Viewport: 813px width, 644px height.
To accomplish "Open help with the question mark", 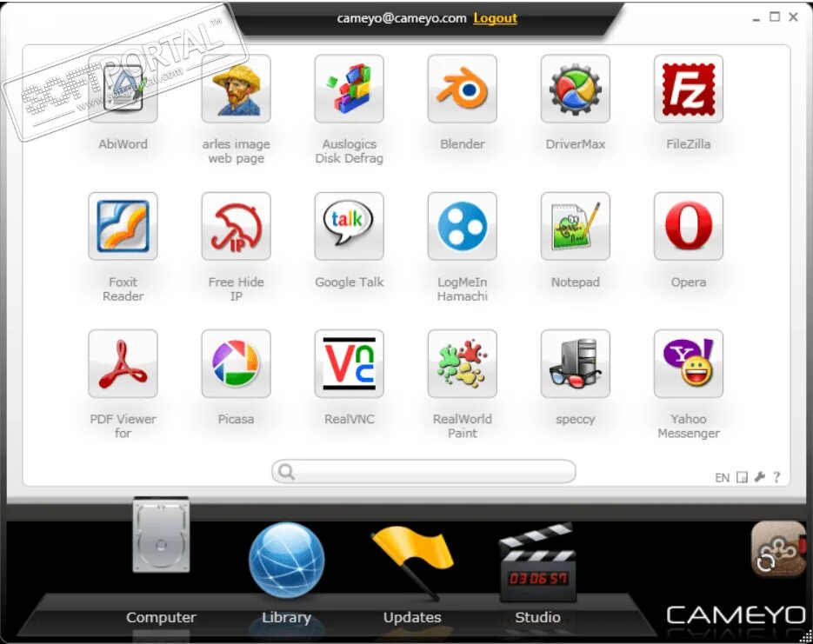I will click(x=776, y=477).
